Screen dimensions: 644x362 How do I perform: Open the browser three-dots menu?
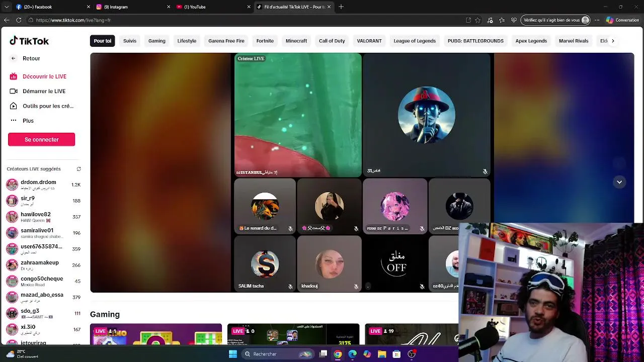[597, 20]
